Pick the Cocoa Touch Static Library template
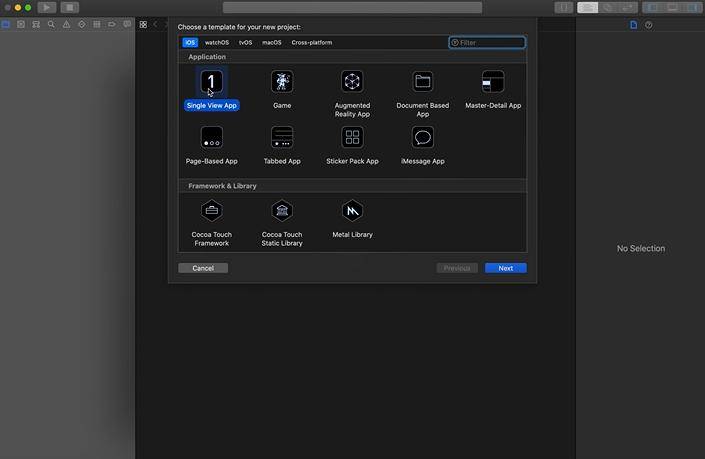 click(x=282, y=211)
